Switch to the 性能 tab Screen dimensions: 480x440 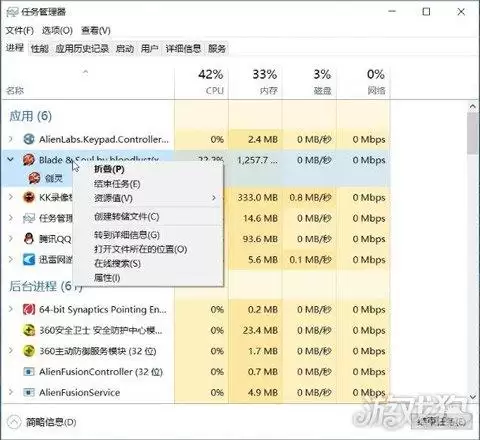(40, 49)
